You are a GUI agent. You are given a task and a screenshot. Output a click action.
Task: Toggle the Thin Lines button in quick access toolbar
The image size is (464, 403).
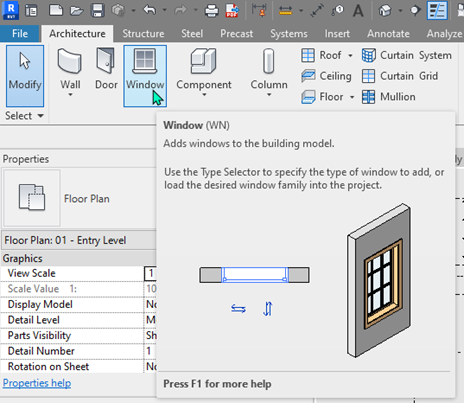[437, 10]
